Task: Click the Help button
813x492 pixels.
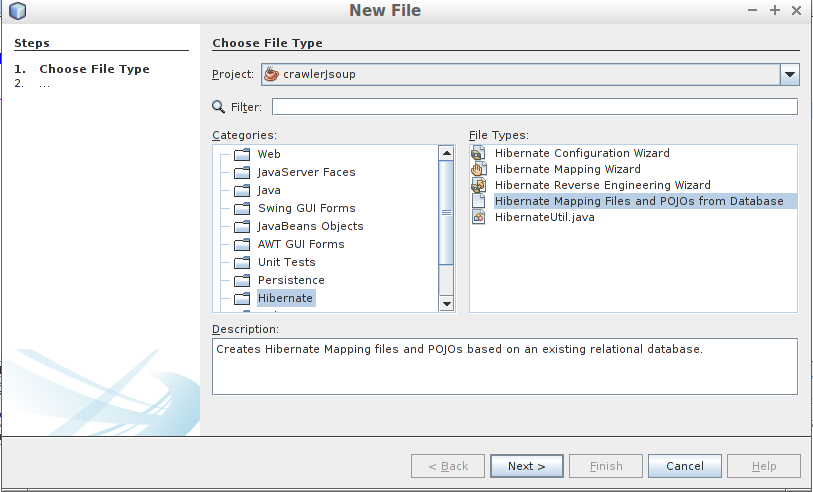Action: (x=764, y=466)
